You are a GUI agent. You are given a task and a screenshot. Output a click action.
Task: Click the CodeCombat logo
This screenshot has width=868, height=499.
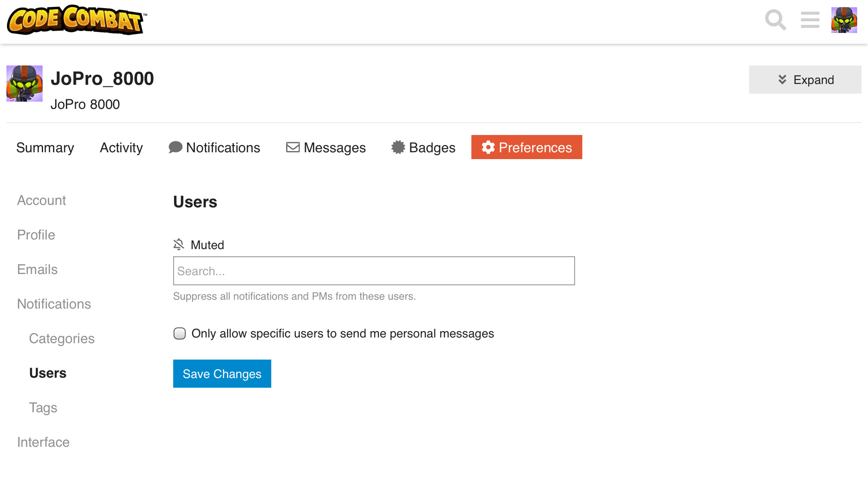click(76, 20)
